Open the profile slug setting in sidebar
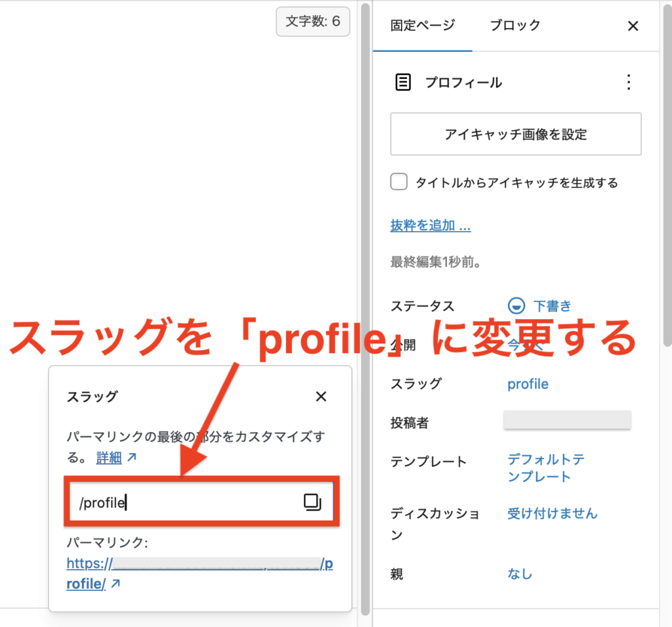Viewport: 672px width, 627px height. [528, 384]
